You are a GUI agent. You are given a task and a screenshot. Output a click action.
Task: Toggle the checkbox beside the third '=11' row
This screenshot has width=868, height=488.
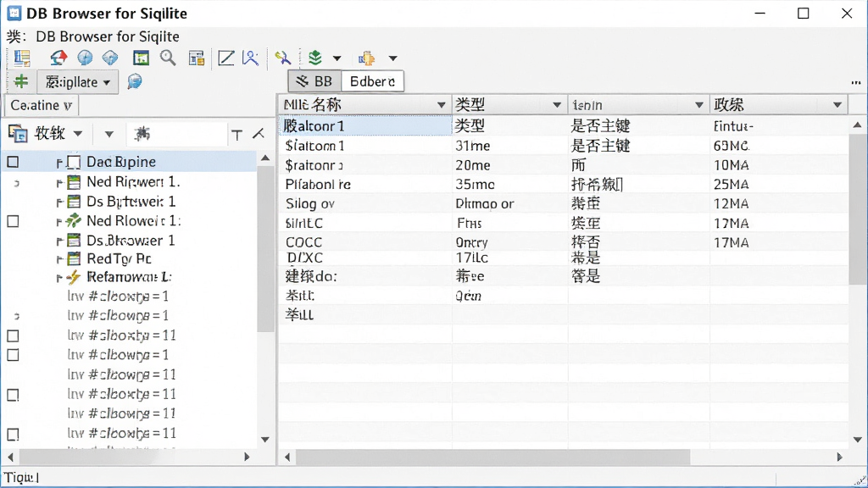coord(13,395)
